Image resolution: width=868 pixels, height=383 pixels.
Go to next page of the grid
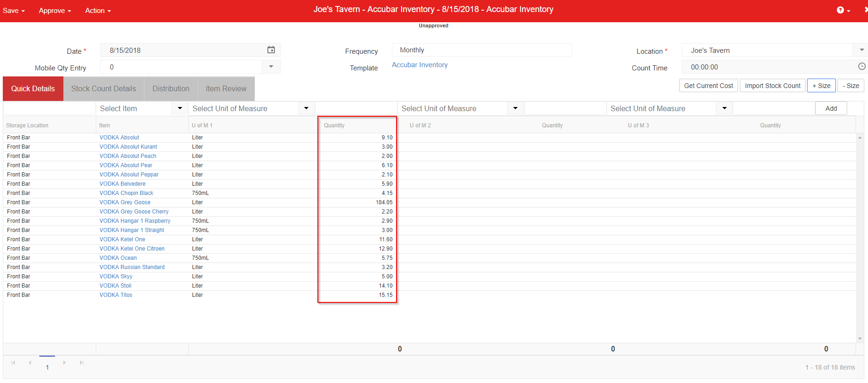(x=64, y=363)
